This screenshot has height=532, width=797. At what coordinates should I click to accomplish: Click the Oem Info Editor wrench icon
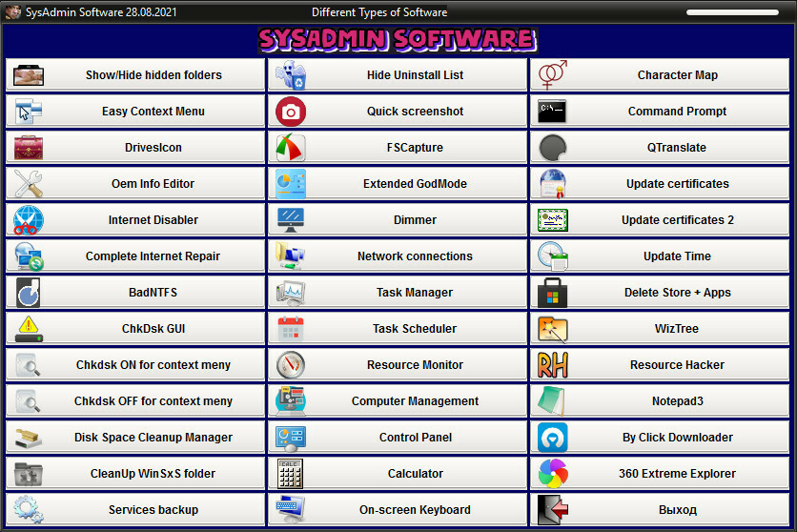pos(29,183)
